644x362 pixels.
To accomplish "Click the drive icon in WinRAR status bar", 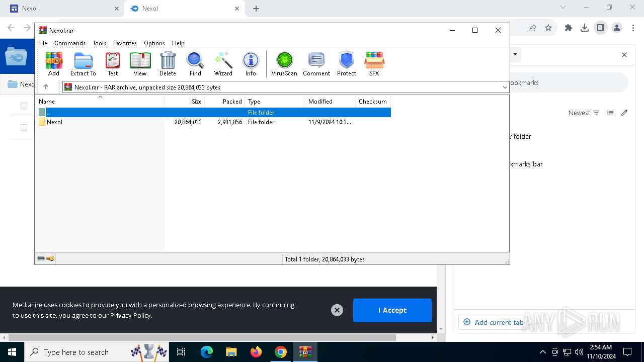I will point(41,258).
